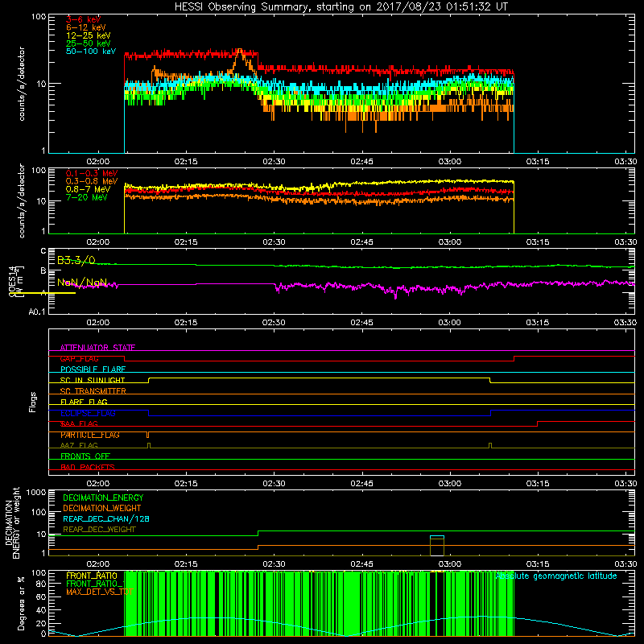The image size is (644, 644).
Task: Click the orange 6-12 keV peak near 02:25
Action: pyautogui.click(x=239, y=51)
